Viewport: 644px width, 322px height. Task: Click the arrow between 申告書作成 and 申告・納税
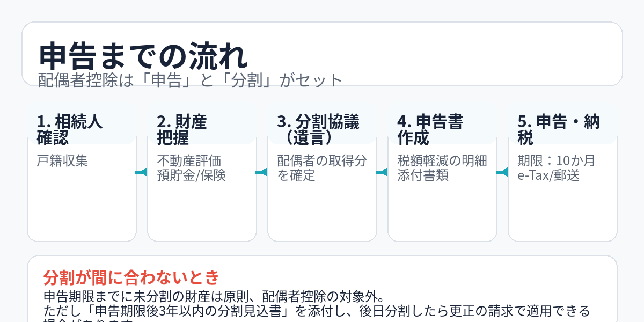pos(502,172)
